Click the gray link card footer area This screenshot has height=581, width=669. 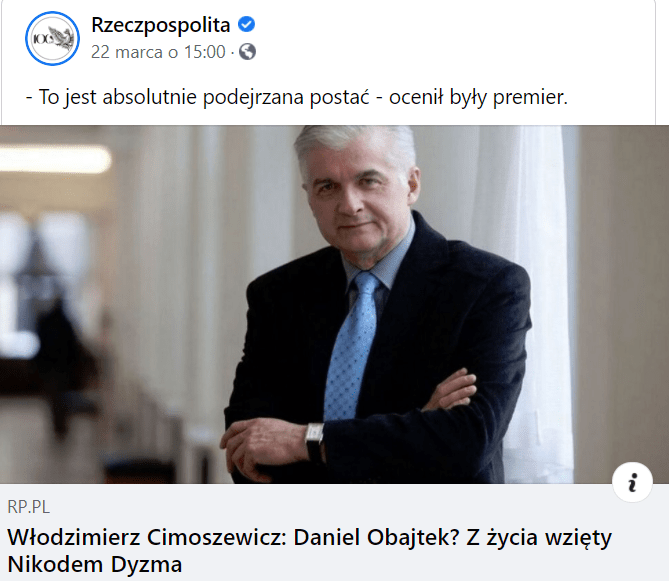tap(334, 532)
